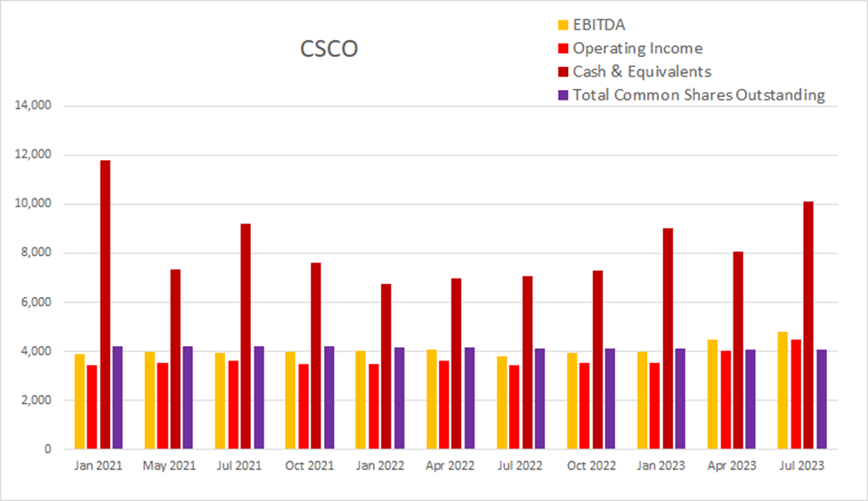Click the 12,000 y-axis value
This screenshot has width=868, height=501.
coord(33,155)
